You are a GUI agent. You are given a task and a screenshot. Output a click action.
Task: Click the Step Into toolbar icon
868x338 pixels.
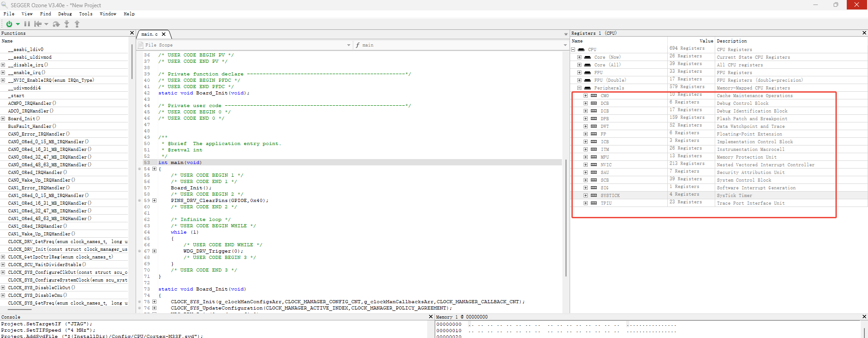click(67, 24)
